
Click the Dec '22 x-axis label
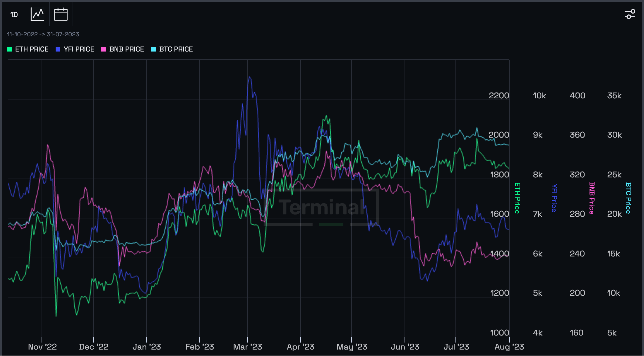(94, 347)
